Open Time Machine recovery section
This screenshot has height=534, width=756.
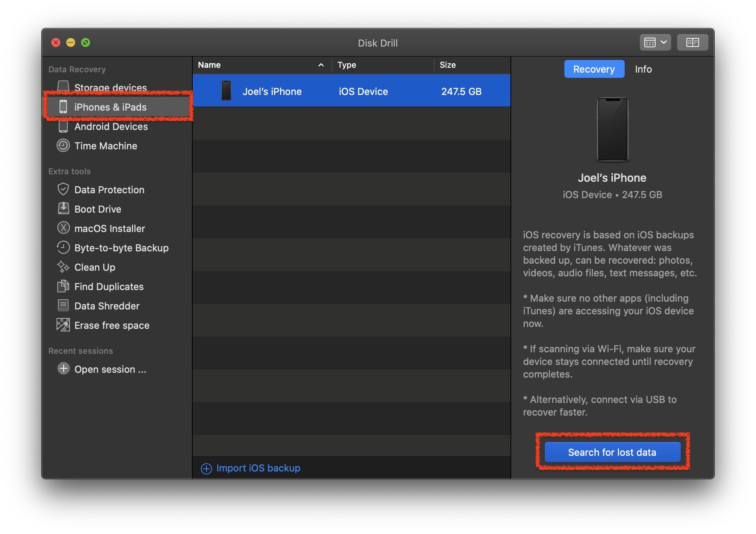106,146
